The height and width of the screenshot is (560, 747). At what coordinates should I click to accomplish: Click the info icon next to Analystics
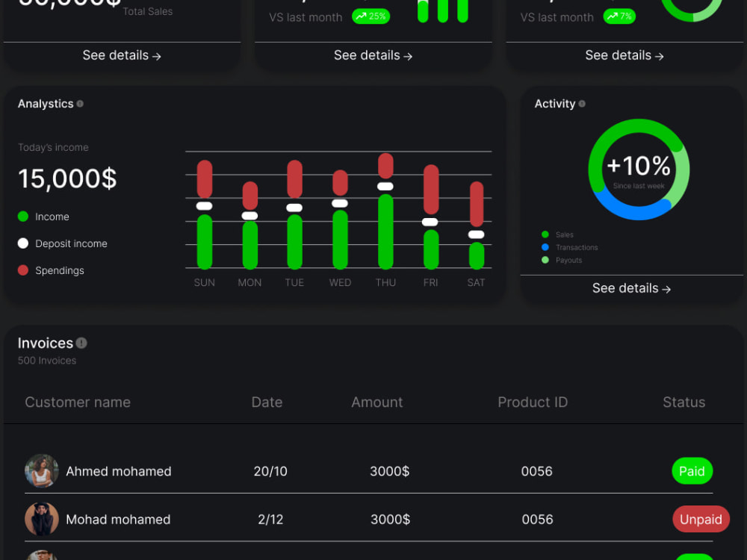click(x=80, y=104)
